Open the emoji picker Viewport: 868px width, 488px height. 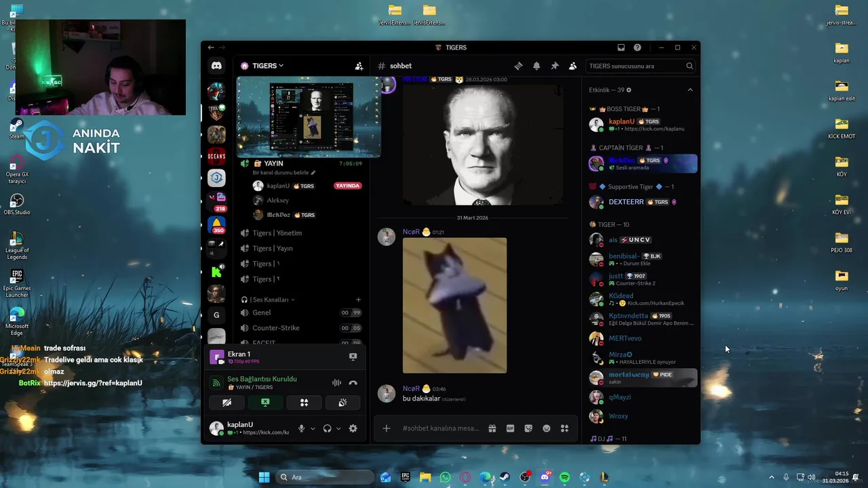(x=546, y=428)
